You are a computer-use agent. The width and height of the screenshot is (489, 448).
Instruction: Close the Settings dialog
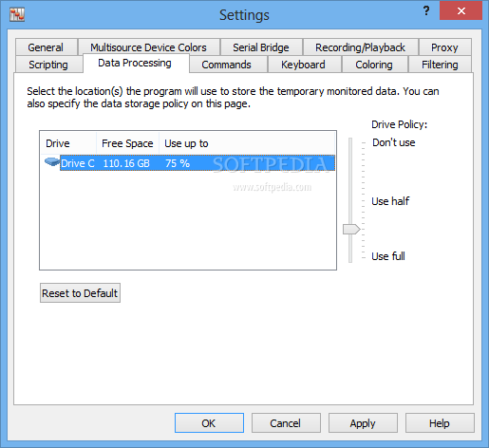pos(461,11)
